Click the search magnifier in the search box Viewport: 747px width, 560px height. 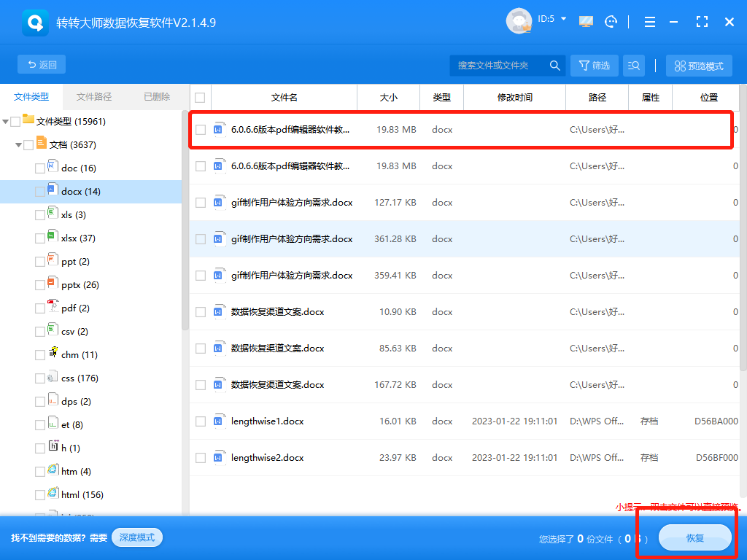point(554,65)
